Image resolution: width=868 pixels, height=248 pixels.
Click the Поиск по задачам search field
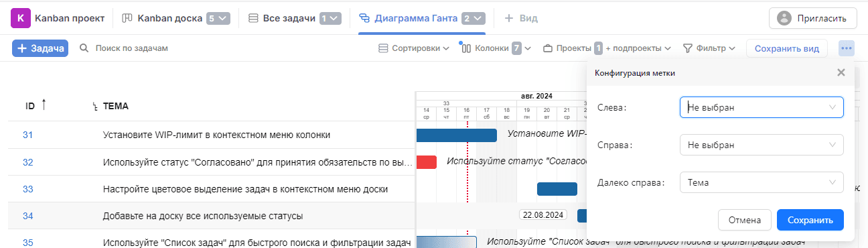point(131,48)
